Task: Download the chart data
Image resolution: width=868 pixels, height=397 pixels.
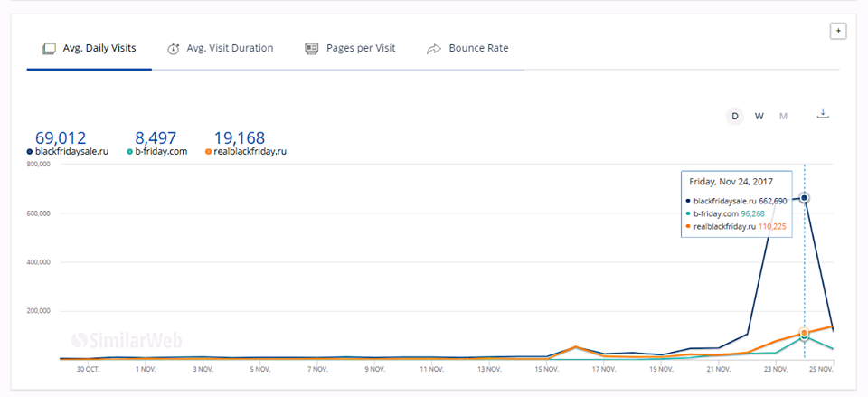Action: coord(822,114)
